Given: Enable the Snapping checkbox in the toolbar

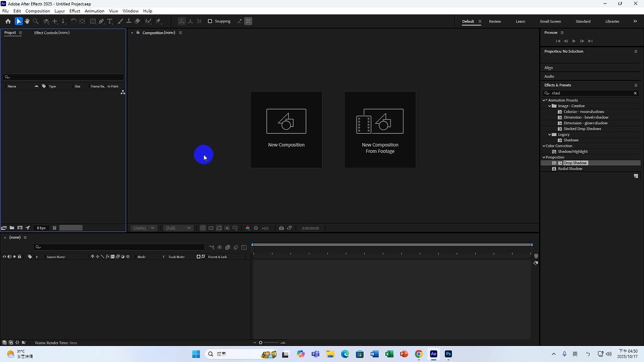Looking at the screenshot, I should tap(210, 21).
